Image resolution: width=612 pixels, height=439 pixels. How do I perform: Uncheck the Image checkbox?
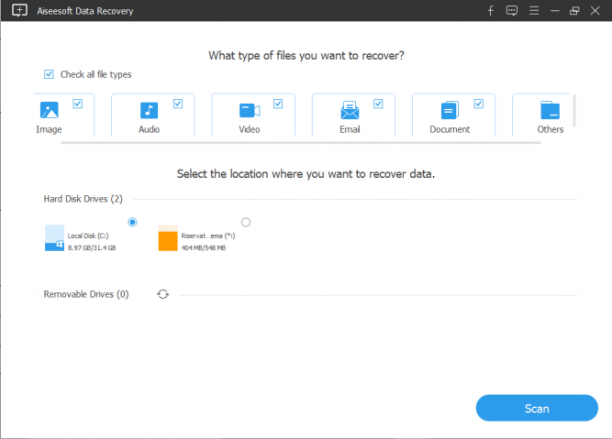coord(78,104)
